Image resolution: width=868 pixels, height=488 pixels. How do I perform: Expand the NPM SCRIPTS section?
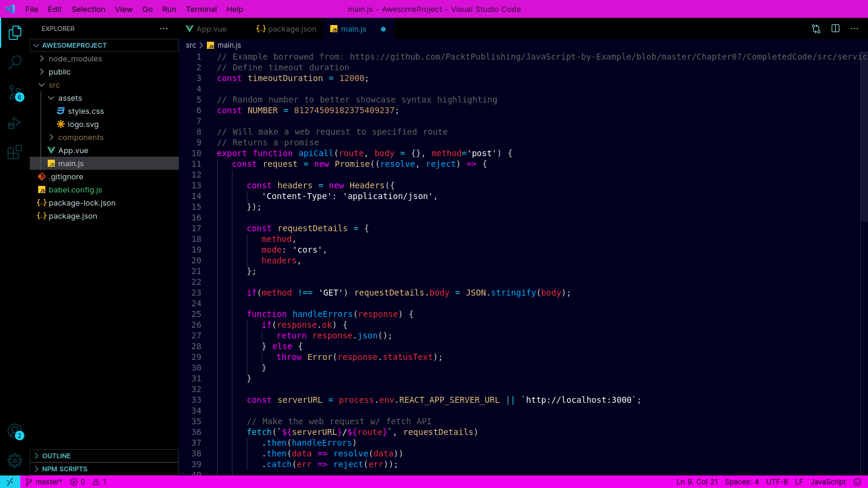(x=104, y=469)
